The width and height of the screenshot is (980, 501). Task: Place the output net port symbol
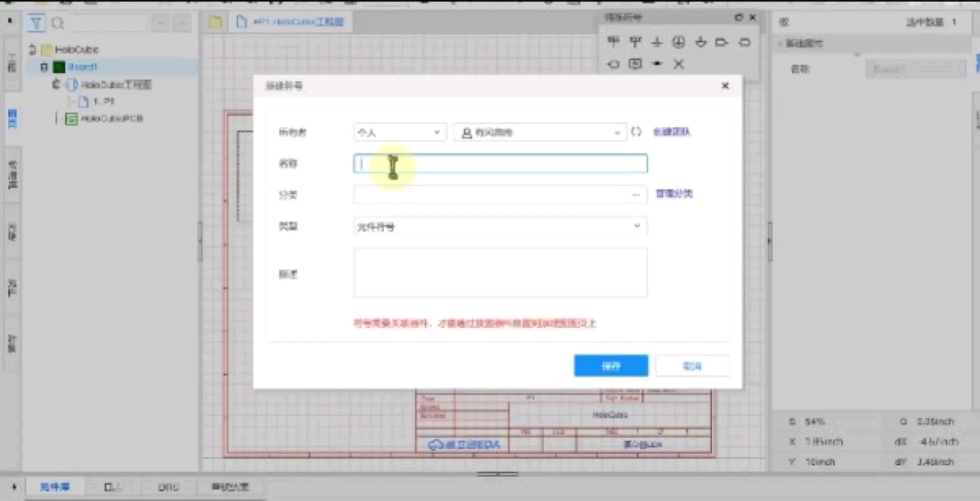tap(722, 42)
